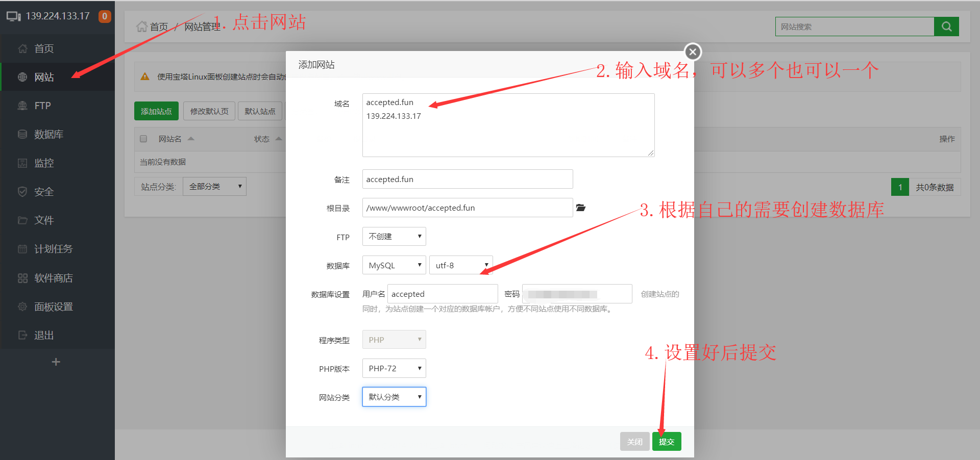Click the 备注 remark input field
This screenshot has width=980, height=460.
point(467,179)
